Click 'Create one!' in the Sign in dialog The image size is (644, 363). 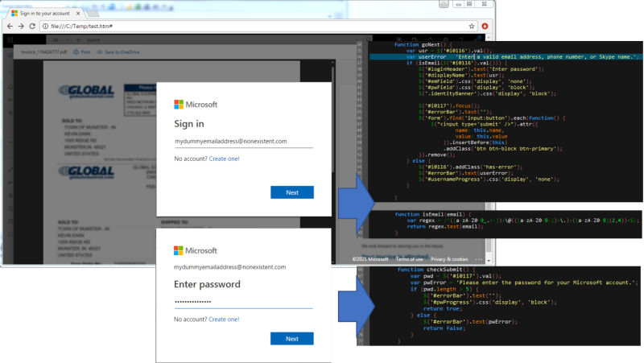coord(225,159)
